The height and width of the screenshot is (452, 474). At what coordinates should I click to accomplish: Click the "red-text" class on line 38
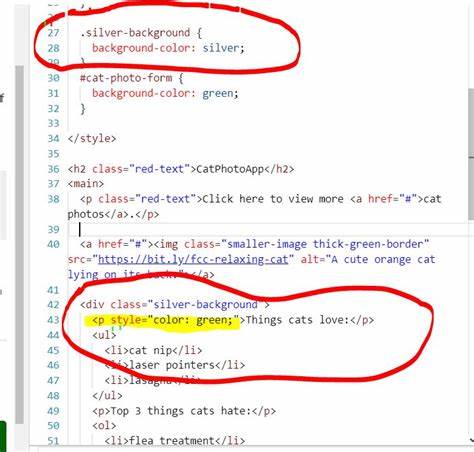click(x=165, y=199)
